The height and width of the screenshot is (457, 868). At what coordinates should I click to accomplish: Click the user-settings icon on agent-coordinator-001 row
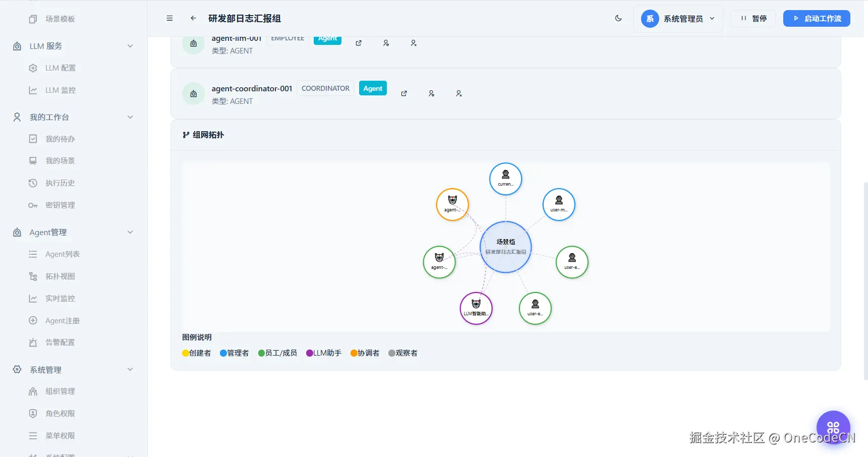coord(431,93)
